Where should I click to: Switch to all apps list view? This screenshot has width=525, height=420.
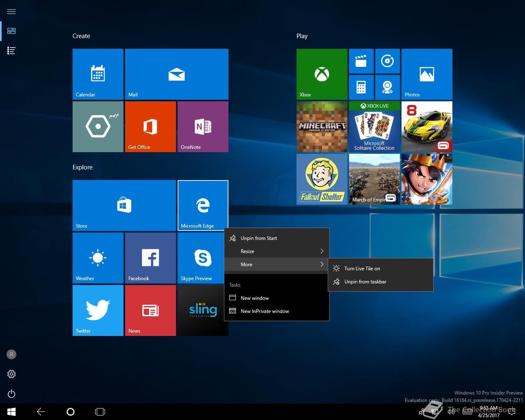[x=11, y=51]
